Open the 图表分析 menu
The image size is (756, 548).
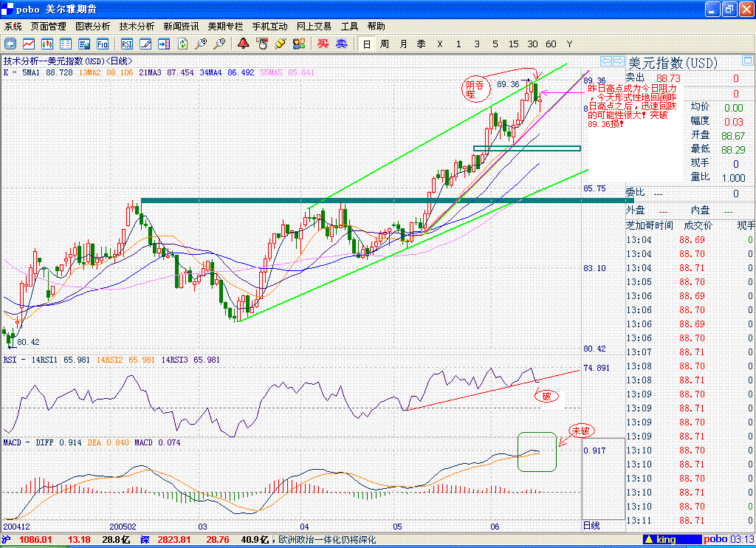point(92,27)
